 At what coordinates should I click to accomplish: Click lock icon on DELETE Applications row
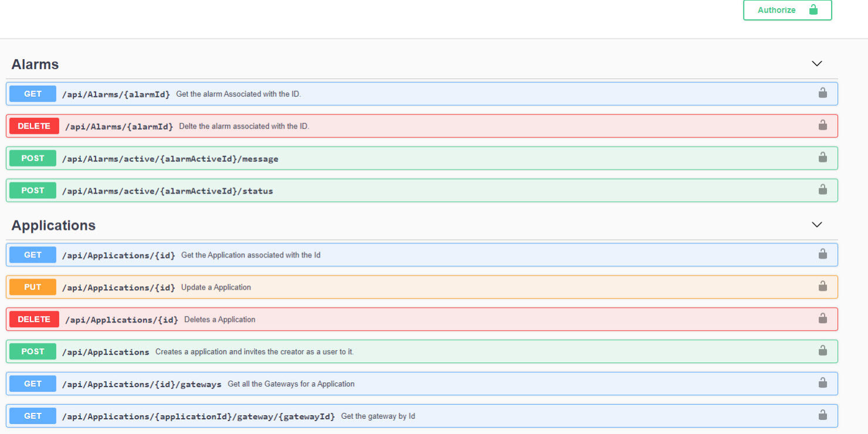822,319
